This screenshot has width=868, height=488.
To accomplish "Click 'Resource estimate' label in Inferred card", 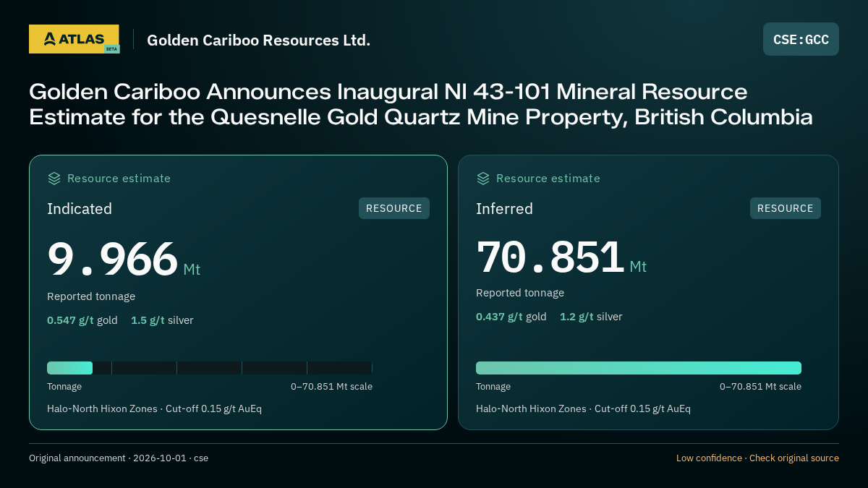I will tap(548, 179).
